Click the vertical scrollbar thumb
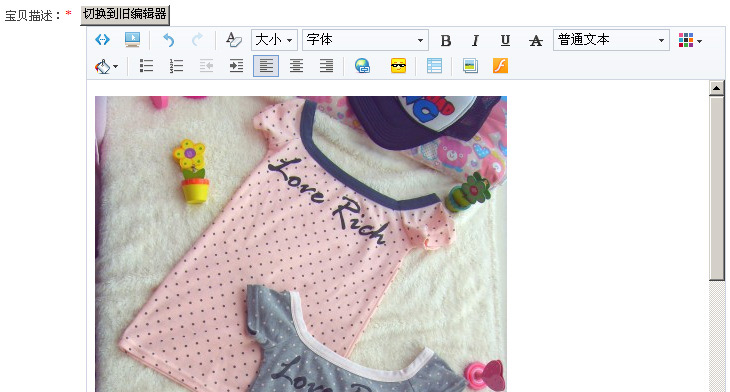Screen dimensions: 730x392 pyautogui.click(x=716, y=188)
